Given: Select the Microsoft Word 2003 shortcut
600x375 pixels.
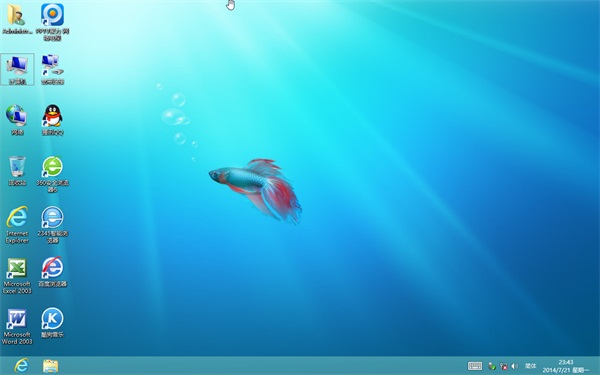Looking at the screenshot, I should pyautogui.click(x=17, y=326).
